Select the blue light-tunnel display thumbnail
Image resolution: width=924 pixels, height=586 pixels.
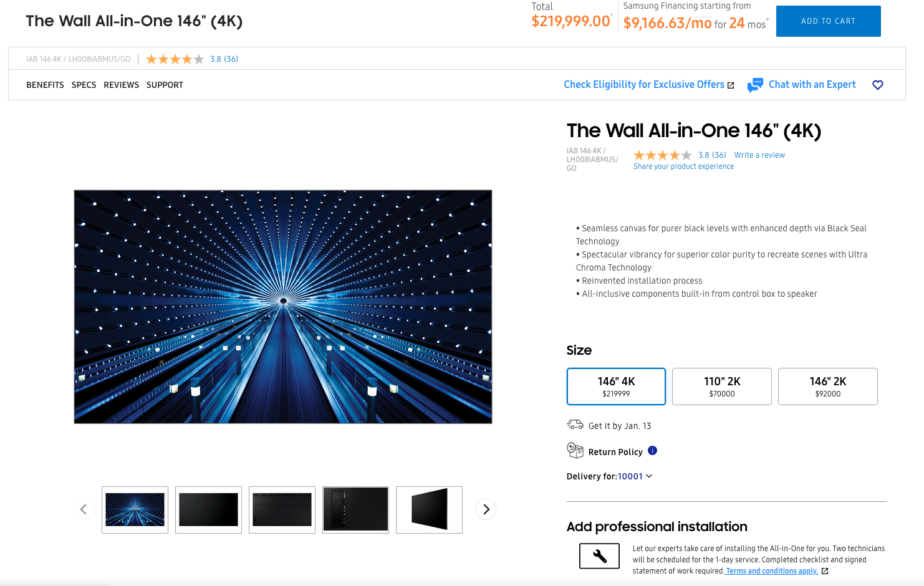click(x=135, y=509)
